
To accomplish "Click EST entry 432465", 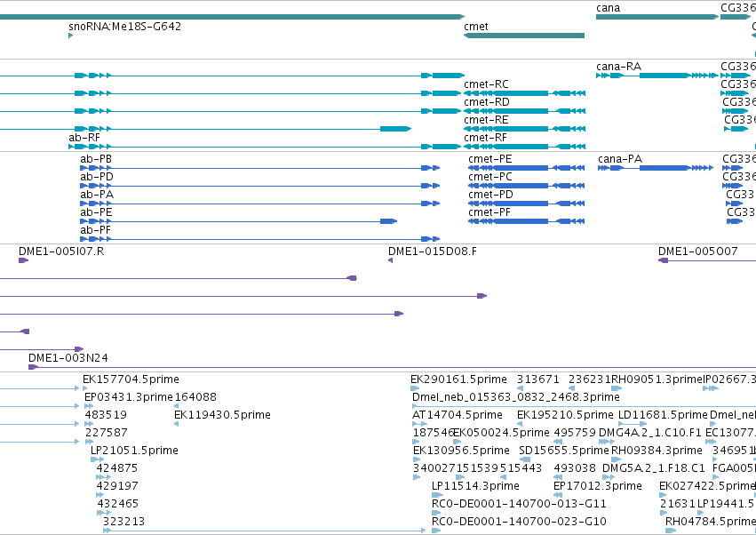I will (x=117, y=504).
